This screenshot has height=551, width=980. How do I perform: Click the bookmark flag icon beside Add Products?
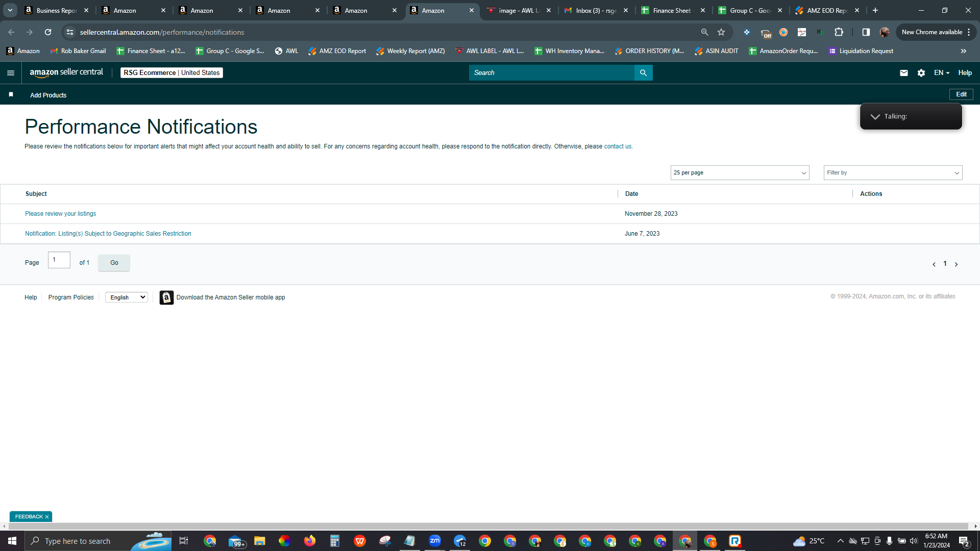[x=11, y=95]
